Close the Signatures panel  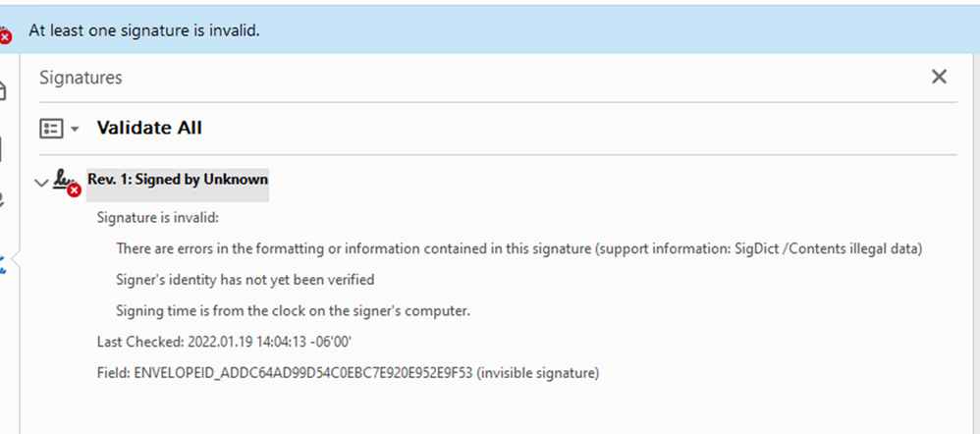939,77
